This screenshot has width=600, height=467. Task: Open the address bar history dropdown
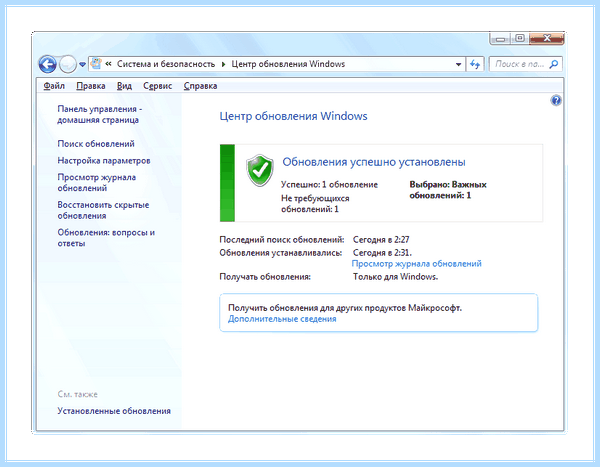tap(458, 64)
